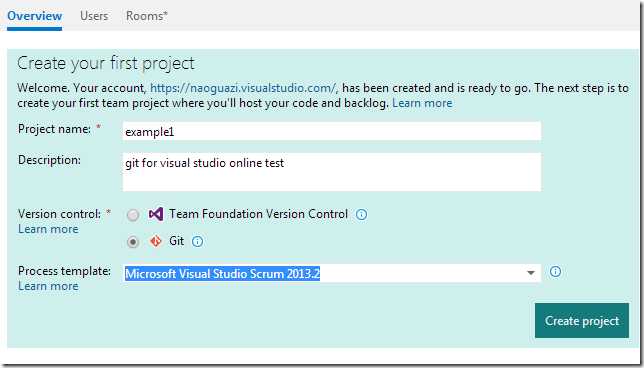The height and width of the screenshot is (368, 644).
Task: Open info icon for Team Foundation Version Control
Action: pyautogui.click(x=361, y=214)
